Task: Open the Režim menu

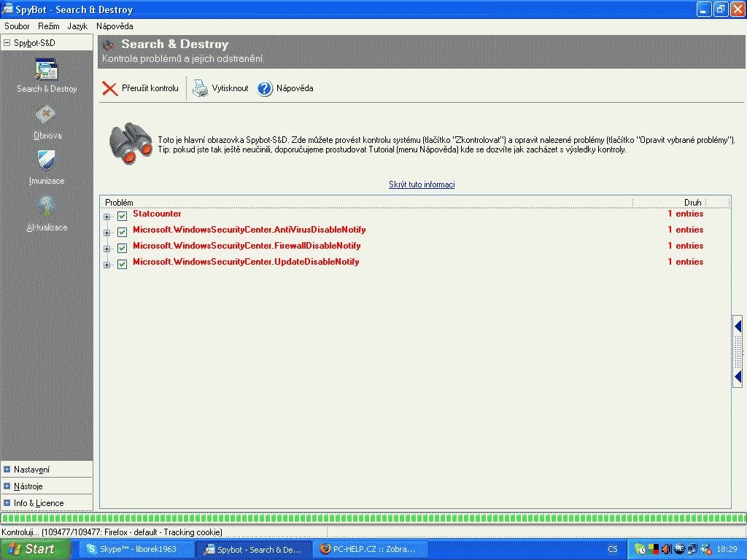Action: (x=49, y=26)
